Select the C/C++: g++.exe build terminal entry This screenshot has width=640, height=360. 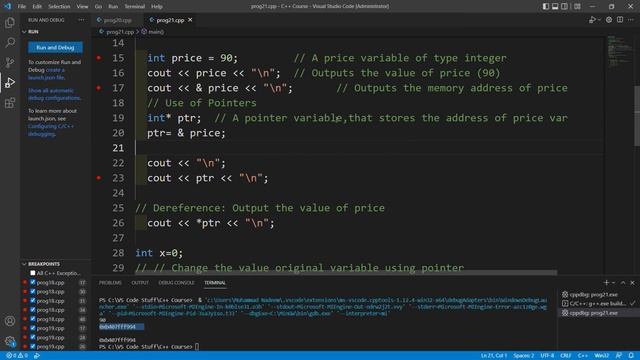[597, 303]
